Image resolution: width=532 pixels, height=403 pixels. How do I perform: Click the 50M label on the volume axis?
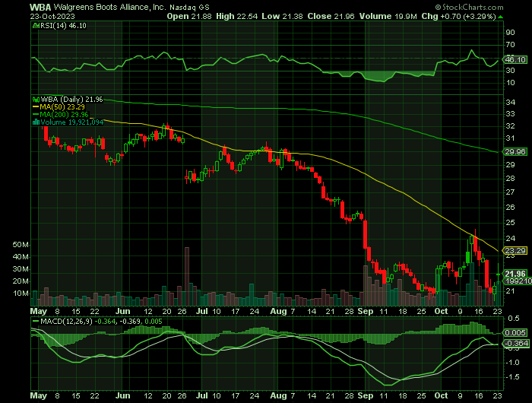pos(21,245)
